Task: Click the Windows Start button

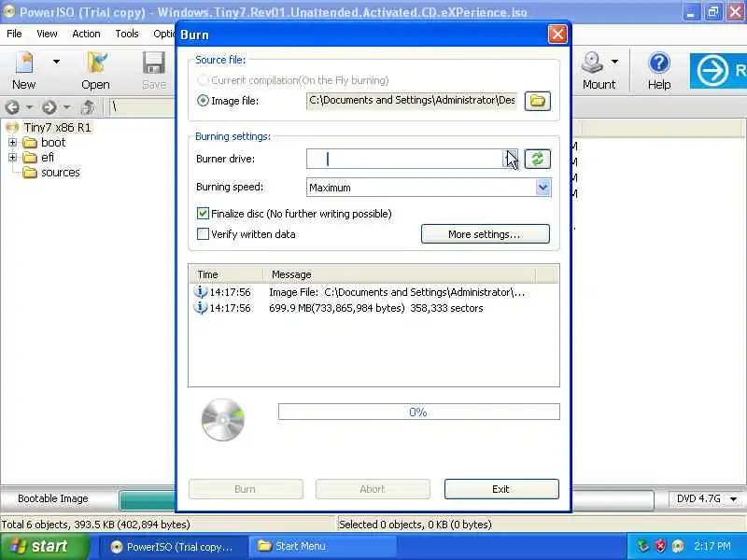Action: pyautogui.click(x=45, y=546)
